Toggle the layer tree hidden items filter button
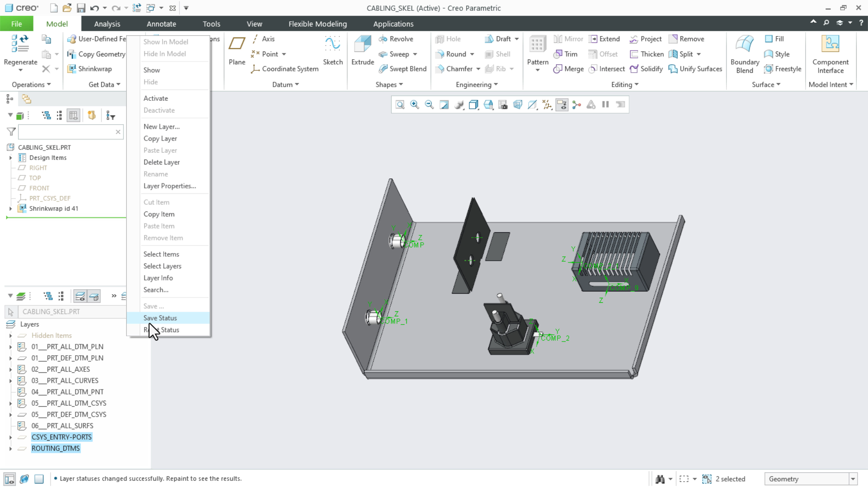 [x=80, y=296]
